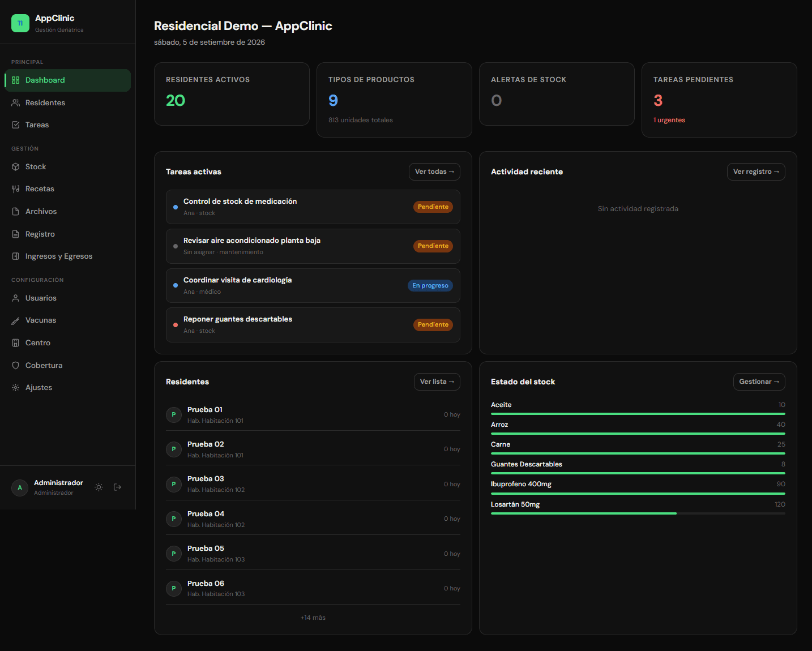Click avatar of Prueba 05
The width and height of the screenshot is (812, 651).
pyautogui.click(x=174, y=554)
